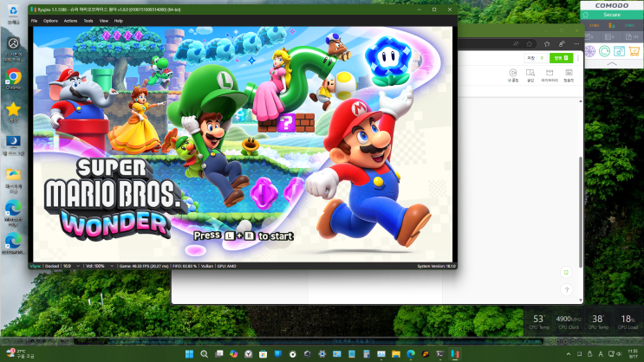Viewport: 644px width, 362px height.
Task: Show hidden system tray icons
Action: point(569,354)
